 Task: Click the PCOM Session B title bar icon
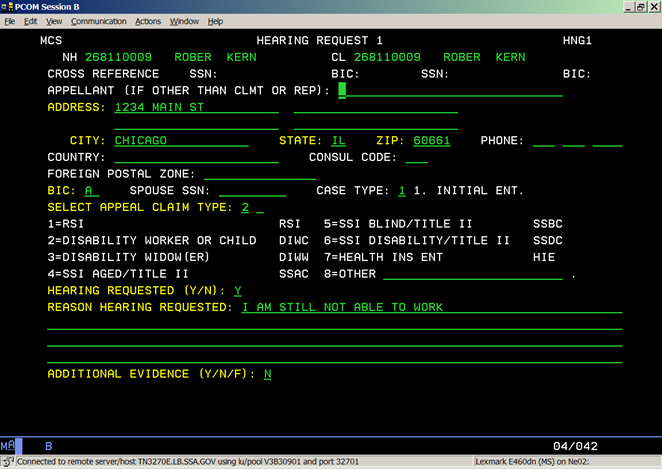[x=9, y=7]
